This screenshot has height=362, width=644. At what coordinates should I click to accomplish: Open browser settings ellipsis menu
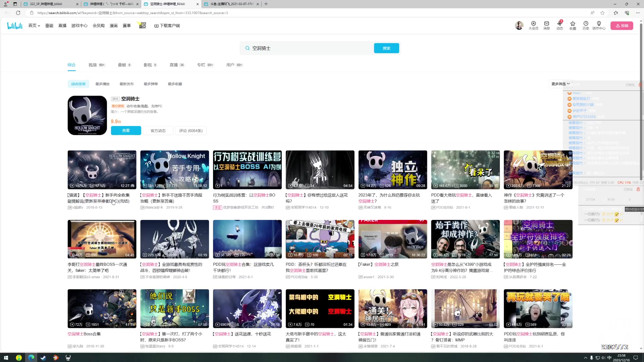[638, 13]
